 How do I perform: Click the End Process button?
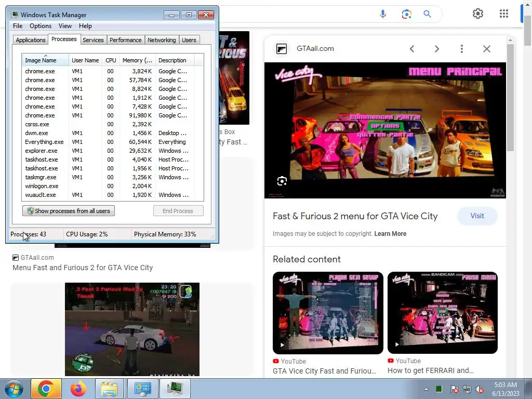click(178, 211)
